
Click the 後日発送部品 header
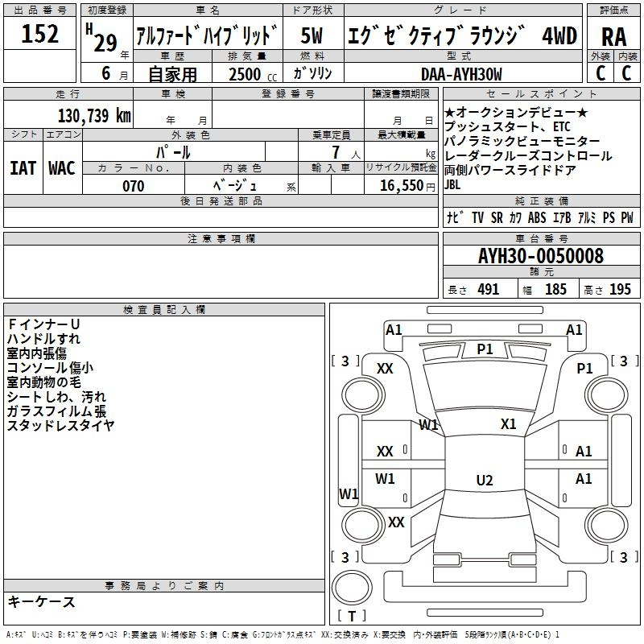tap(221, 200)
